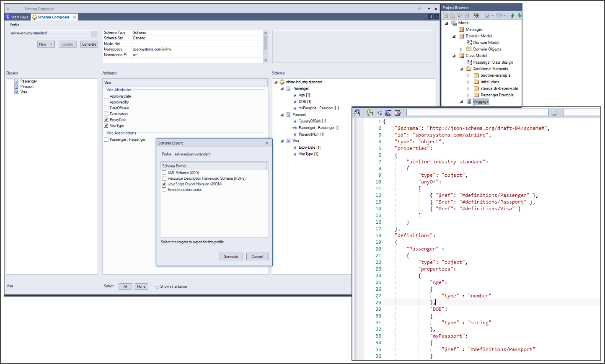
Task: Click the binoculars search icon in Project Browser
Action: (x=477, y=15)
